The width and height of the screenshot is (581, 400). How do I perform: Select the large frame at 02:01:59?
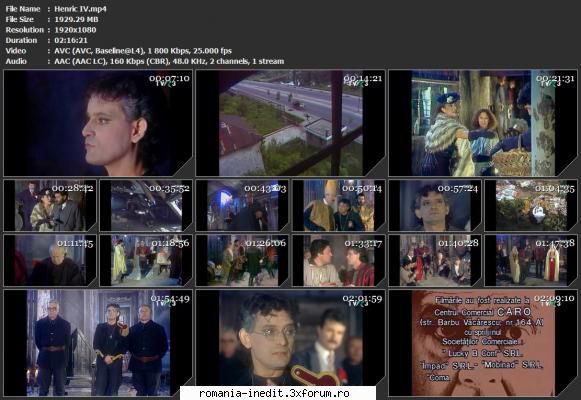point(290,343)
